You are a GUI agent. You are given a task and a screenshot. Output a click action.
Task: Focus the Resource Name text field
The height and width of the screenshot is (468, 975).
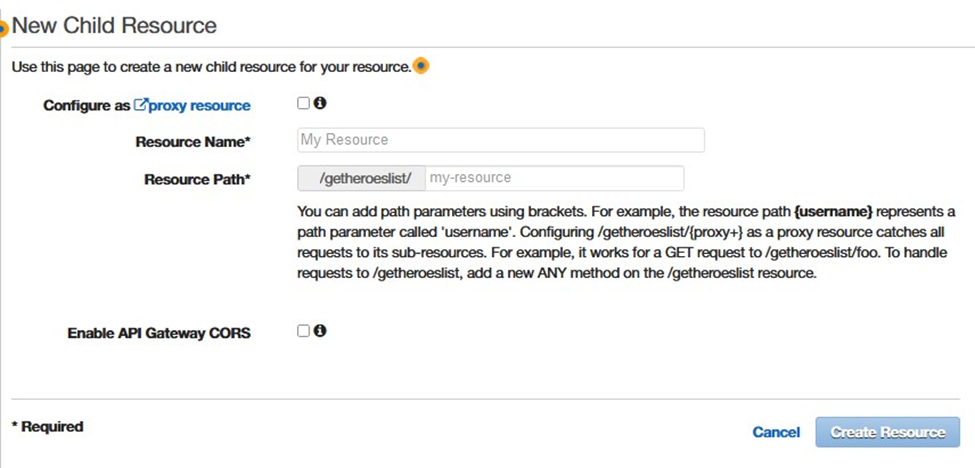click(501, 140)
